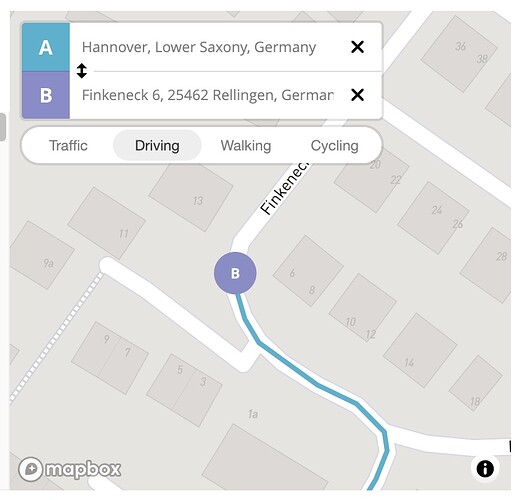Click the Finkeneck street label
523x500 pixels.
tap(284, 188)
